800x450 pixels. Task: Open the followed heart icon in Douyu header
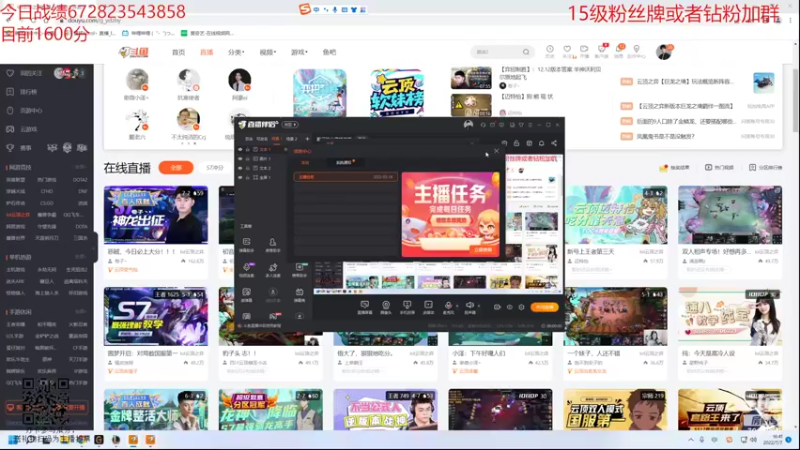[567, 49]
